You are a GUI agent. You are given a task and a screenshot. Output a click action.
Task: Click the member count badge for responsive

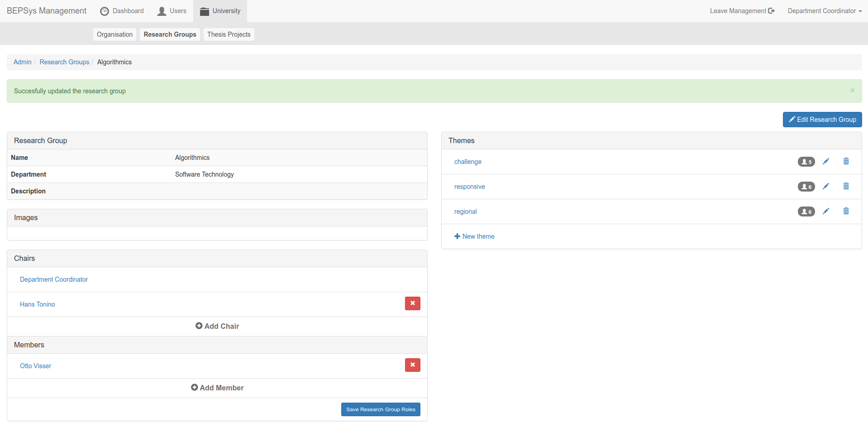(806, 187)
